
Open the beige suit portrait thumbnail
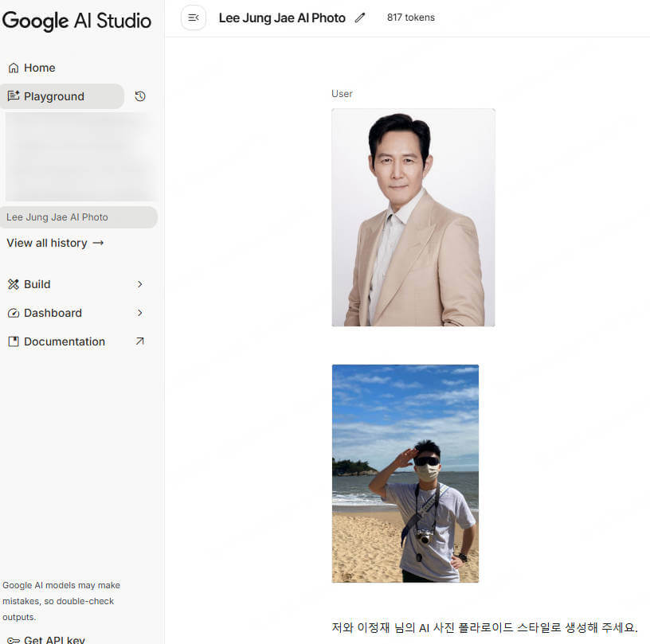tap(413, 217)
